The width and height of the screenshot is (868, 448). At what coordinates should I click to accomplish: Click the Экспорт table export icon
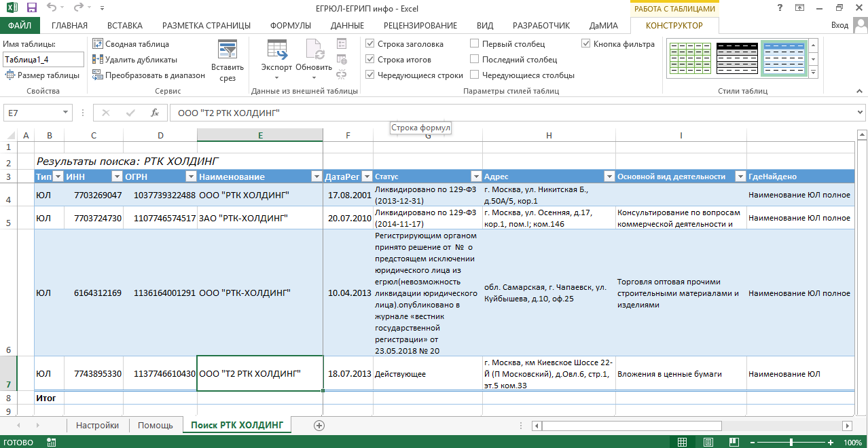[x=276, y=56]
